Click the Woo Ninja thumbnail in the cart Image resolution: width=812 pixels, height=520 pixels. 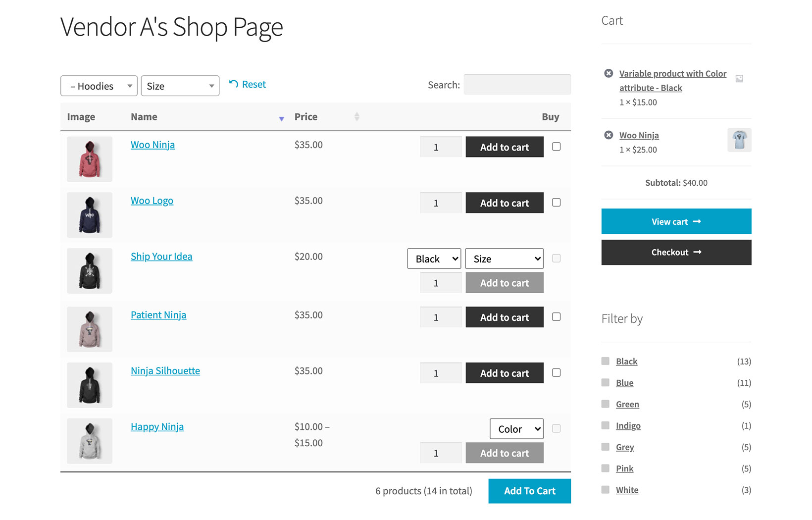click(x=739, y=140)
